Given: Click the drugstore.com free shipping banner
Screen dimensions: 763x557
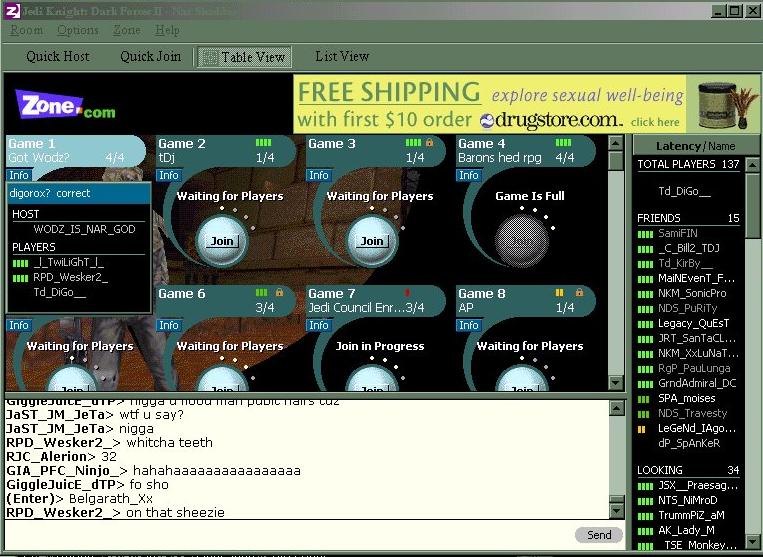Looking at the screenshot, I should (x=526, y=104).
